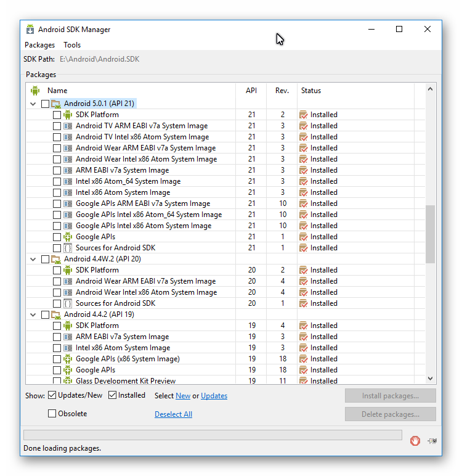The image size is (462, 476).
Task: Click the Android TV ARM EABI v7a image icon
Action: pos(68,126)
